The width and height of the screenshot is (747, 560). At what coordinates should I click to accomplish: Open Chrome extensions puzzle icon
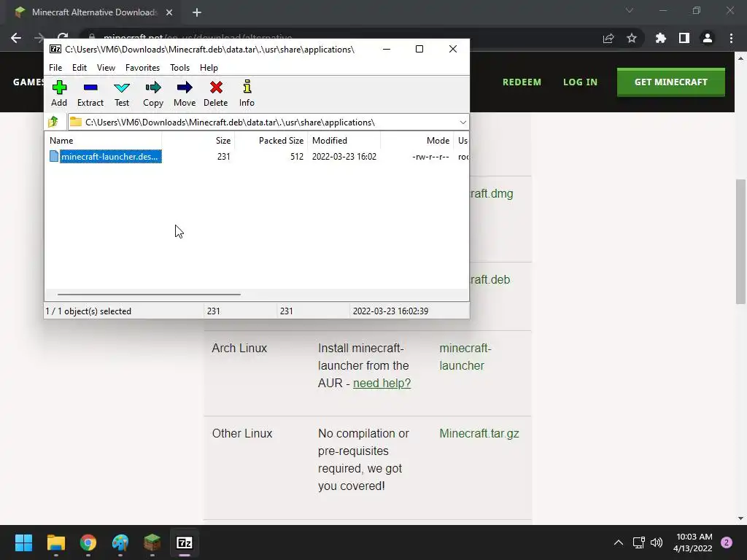661,38
